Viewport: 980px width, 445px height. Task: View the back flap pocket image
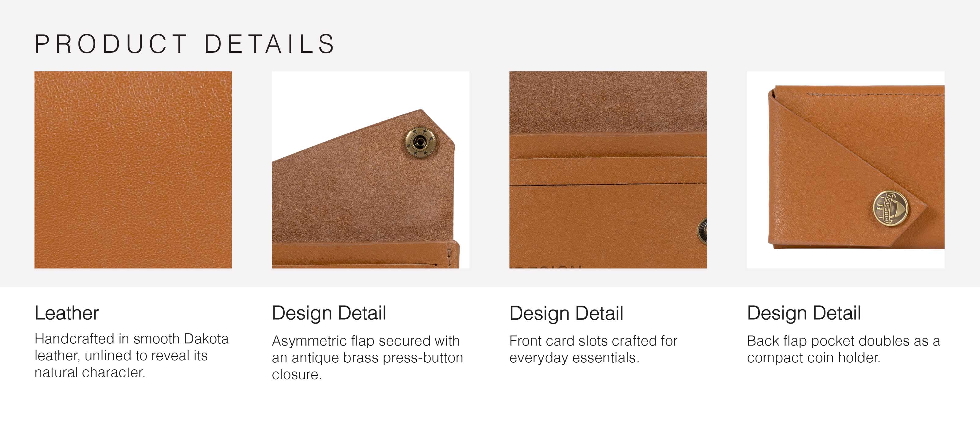coord(846,170)
